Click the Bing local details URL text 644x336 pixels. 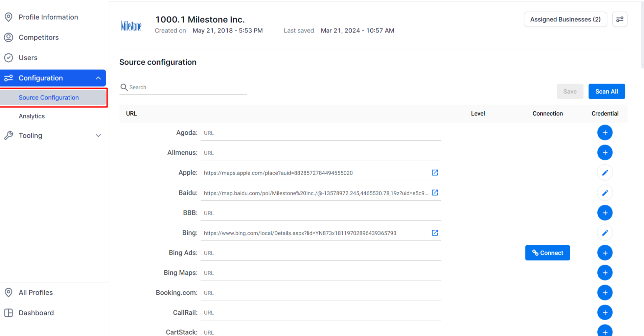pos(300,233)
